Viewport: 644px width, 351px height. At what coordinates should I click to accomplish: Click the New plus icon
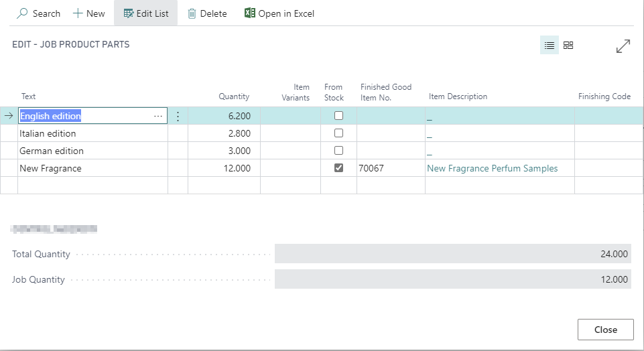coord(78,13)
